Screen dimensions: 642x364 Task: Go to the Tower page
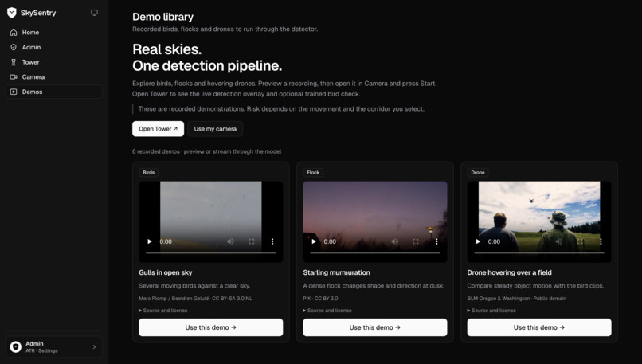click(53, 62)
